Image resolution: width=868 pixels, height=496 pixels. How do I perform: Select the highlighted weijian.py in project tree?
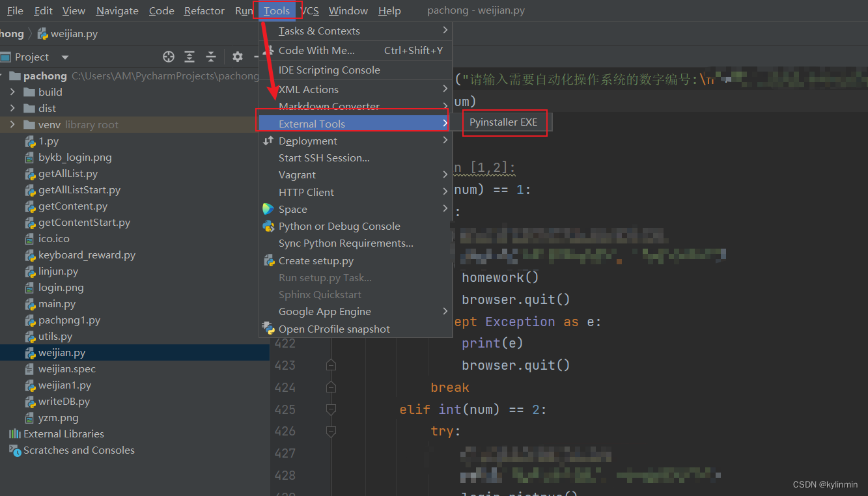[x=62, y=352]
